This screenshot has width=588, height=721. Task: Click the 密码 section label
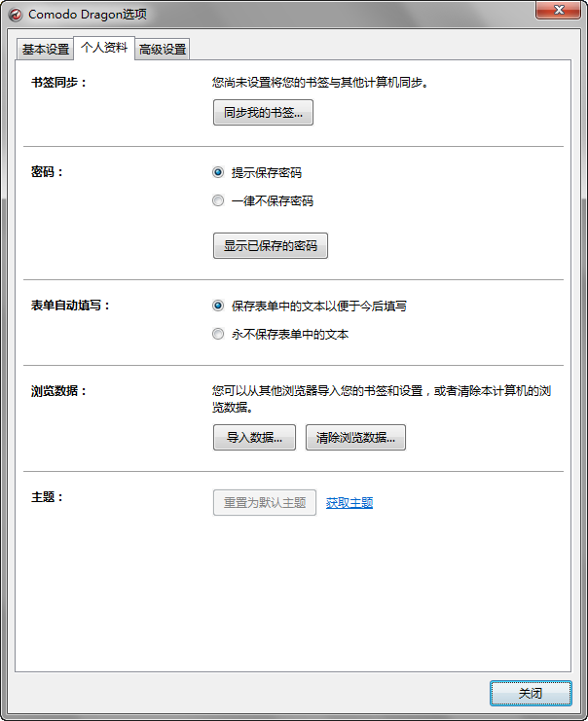point(47,172)
